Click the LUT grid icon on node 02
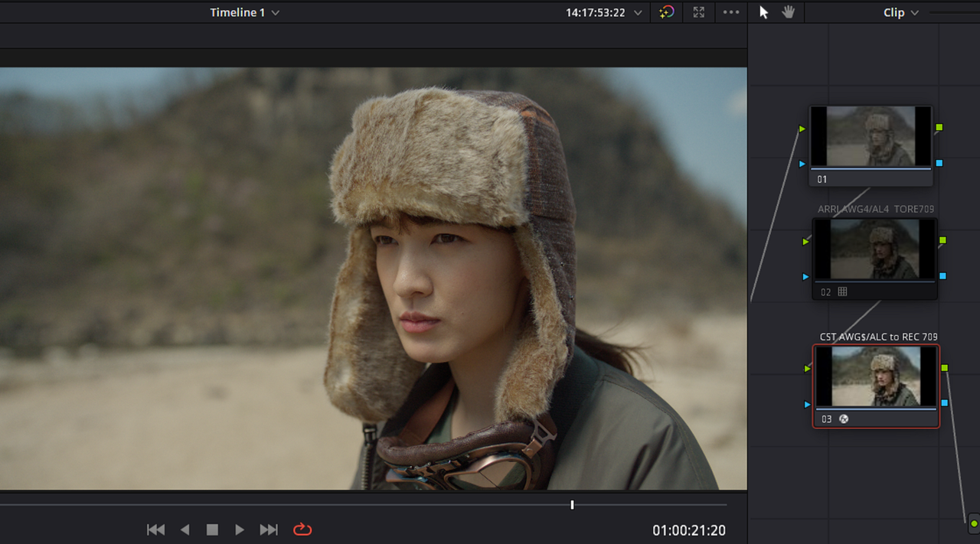 (x=843, y=292)
